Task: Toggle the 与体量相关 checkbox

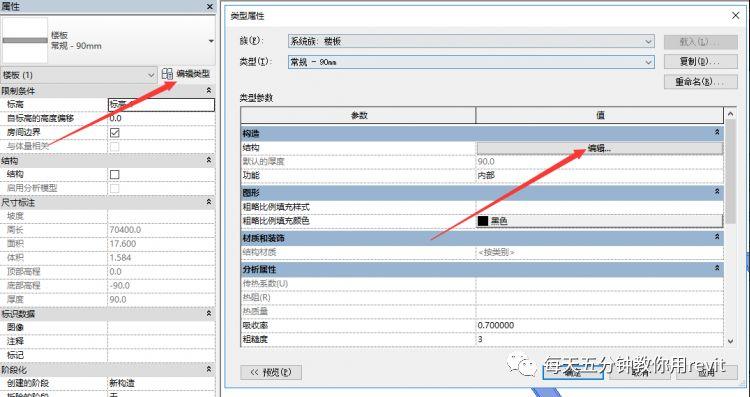Action: coord(114,146)
